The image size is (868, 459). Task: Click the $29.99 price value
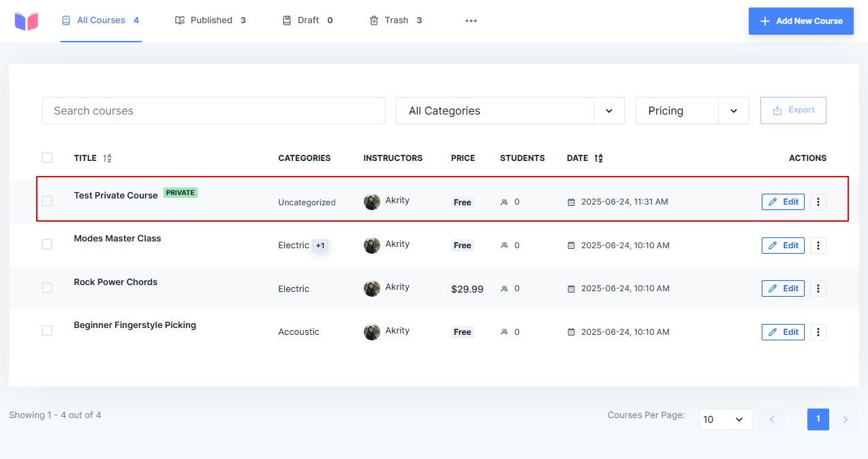point(467,289)
